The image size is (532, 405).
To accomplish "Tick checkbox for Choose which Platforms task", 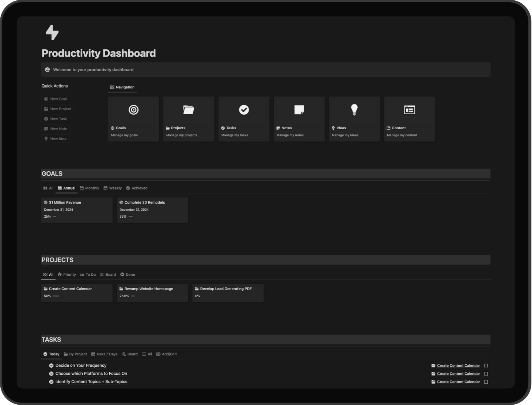I will [x=486, y=374].
